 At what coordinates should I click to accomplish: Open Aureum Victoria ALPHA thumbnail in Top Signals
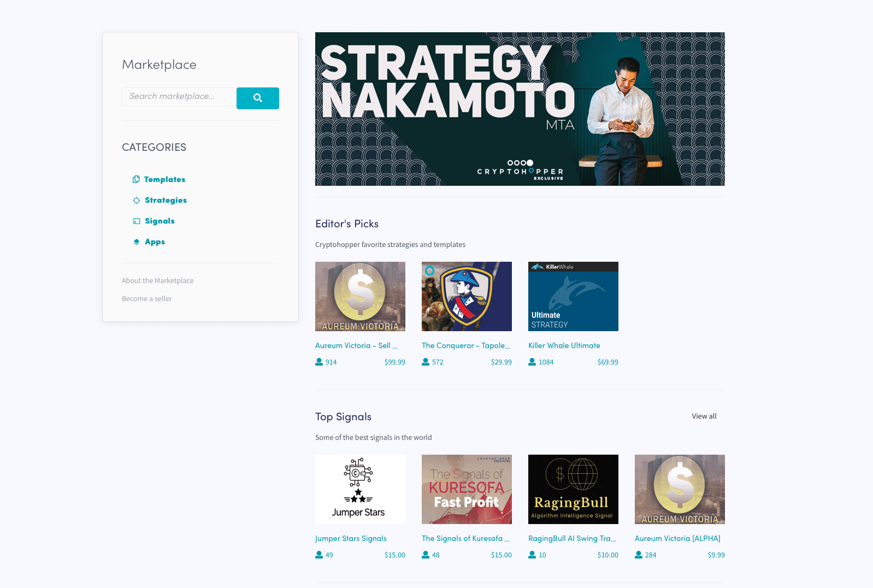pyautogui.click(x=680, y=489)
